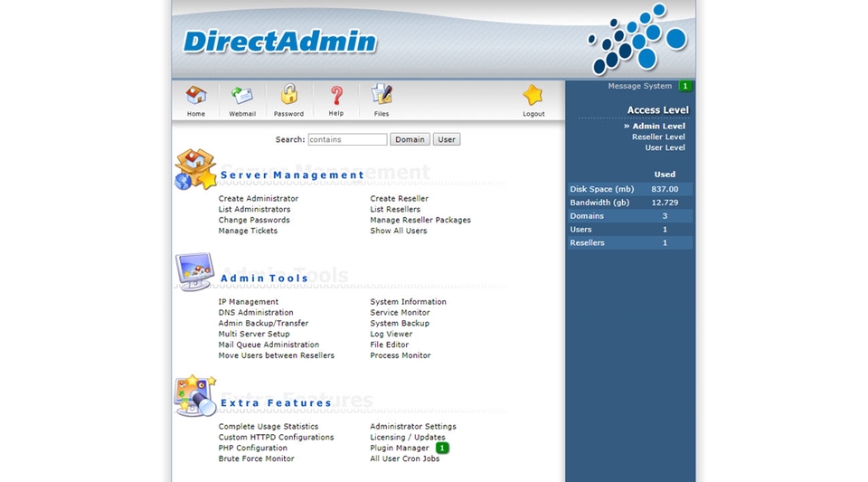Open Manage Tickets
This screenshot has height=482, width=868.
click(x=248, y=231)
